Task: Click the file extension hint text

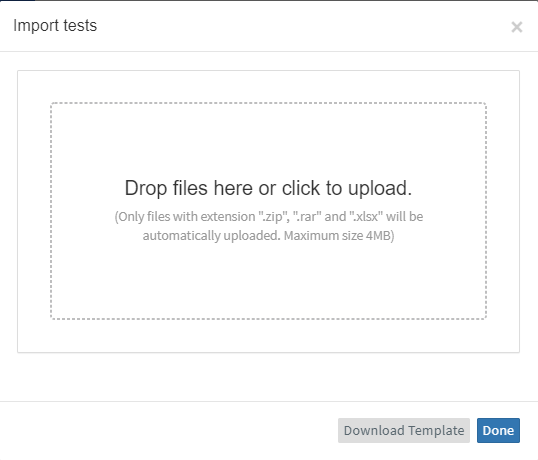Action: point(269,226)
